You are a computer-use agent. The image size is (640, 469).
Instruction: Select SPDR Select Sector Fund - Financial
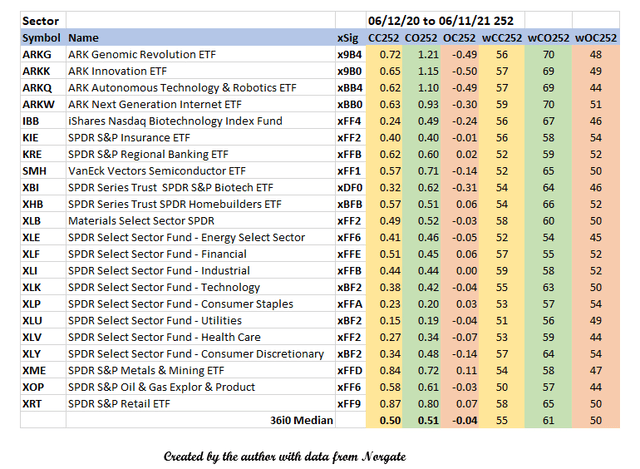tap(200, 254)
